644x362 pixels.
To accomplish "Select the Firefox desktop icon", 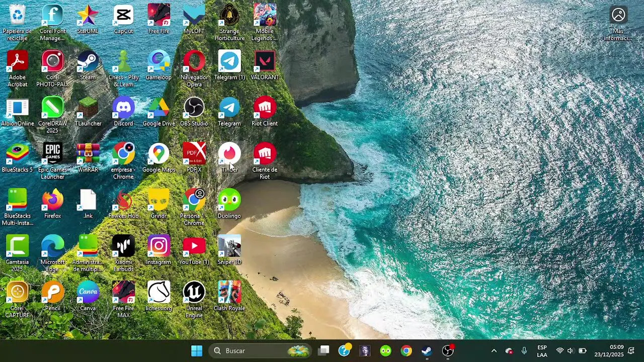I will 53,205.
